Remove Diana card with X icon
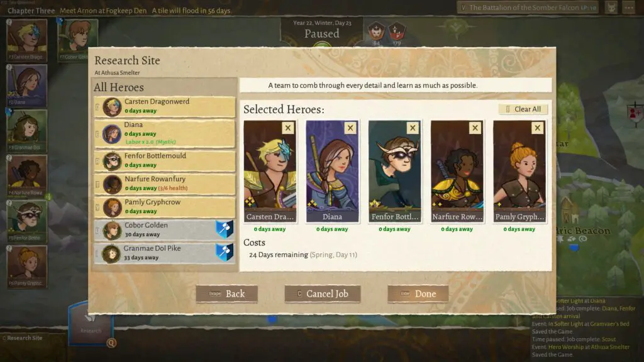 [350, 128]
